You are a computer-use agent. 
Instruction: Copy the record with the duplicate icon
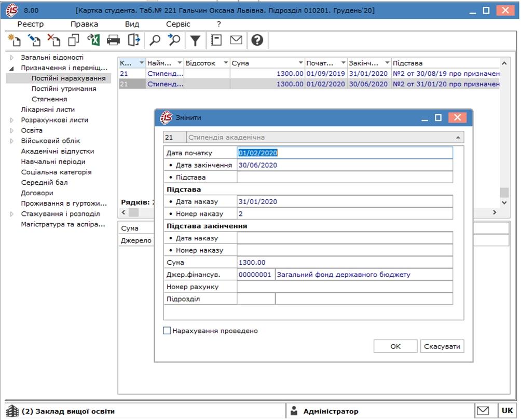[74, 40]
